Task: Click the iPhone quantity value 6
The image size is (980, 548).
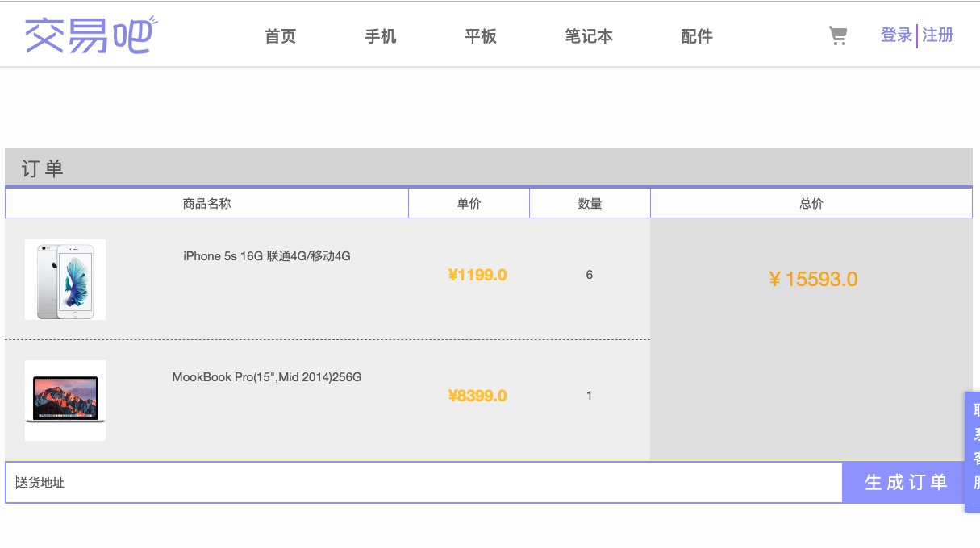Action: pos(590,275)
